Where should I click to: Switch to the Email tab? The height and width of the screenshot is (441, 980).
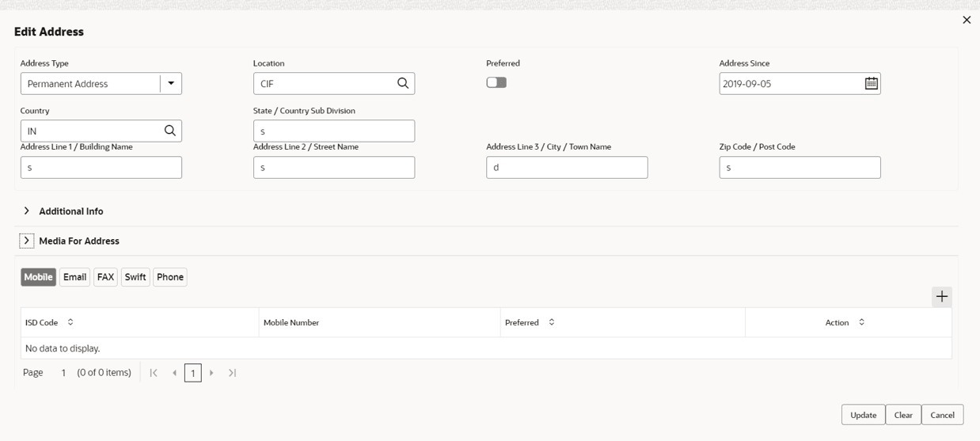click(x=74, y=277)
